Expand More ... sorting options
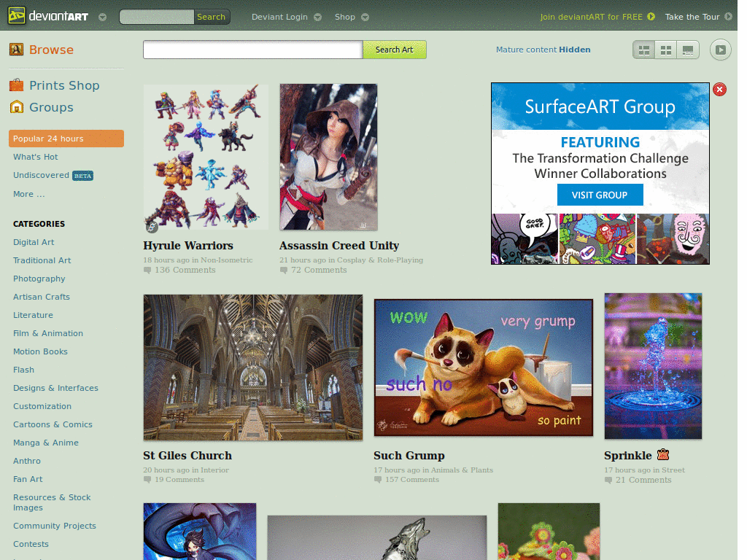The height and width of the screenshot is (560, 747). (x=28, y=194)
